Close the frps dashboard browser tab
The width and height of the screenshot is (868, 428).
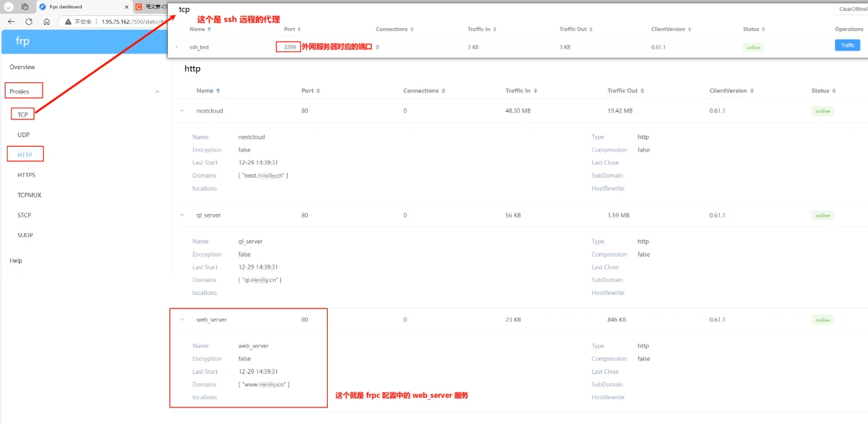[127, 7]
